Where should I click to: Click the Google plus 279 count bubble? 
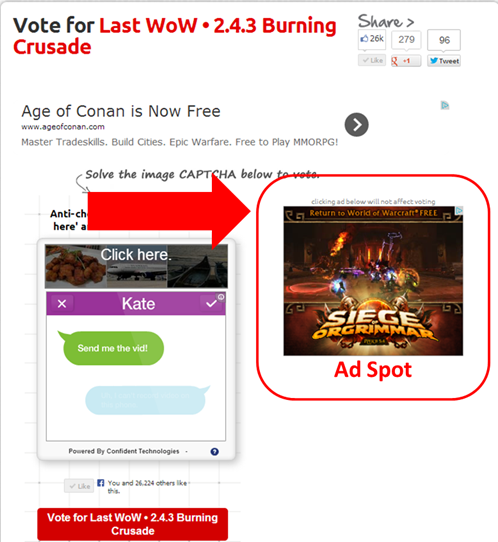tap(406, 40)
